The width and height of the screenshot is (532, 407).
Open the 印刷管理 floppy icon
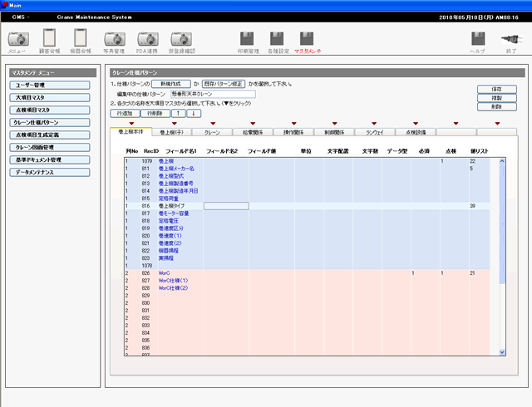pyautogui.click(x=247, y=39)
